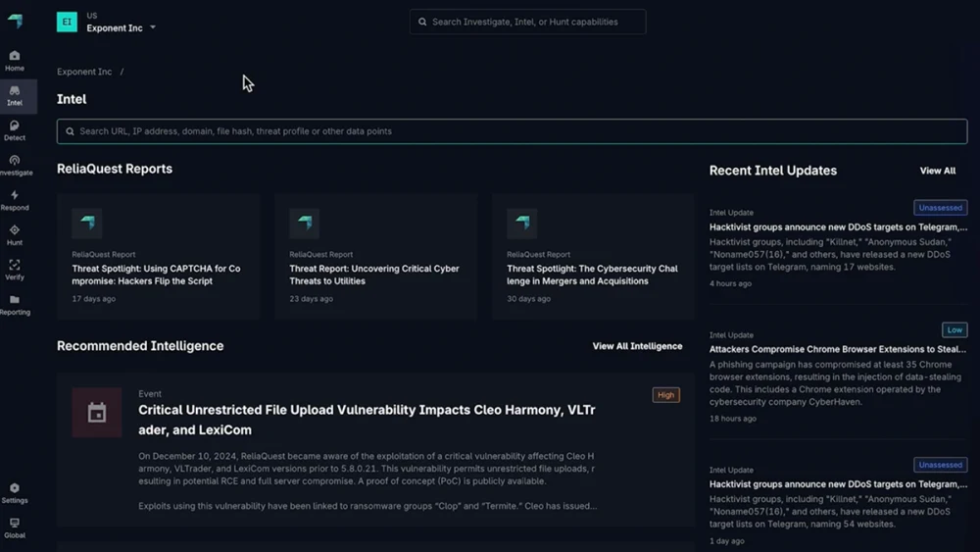This screenshot has height=552, width=980.
Task: Select the Hunt sidebar icon
Action: tap(15, 230)
